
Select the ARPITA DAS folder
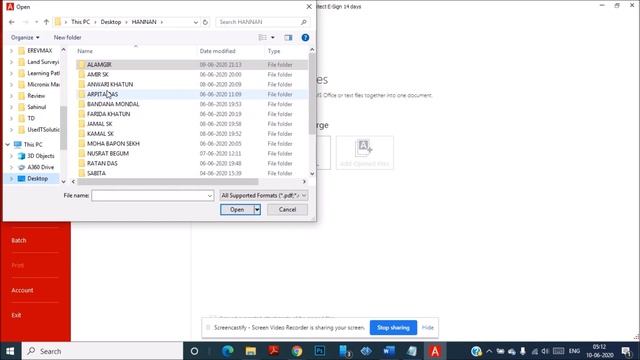[191, 94]
